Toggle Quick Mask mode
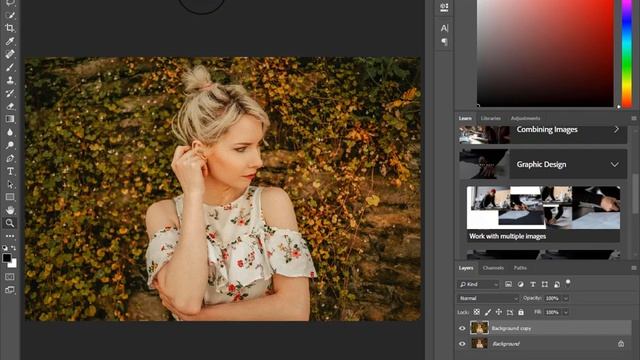The width and height of the screenshot is (640, 360). pyautogui.click(x=10, y=277)
